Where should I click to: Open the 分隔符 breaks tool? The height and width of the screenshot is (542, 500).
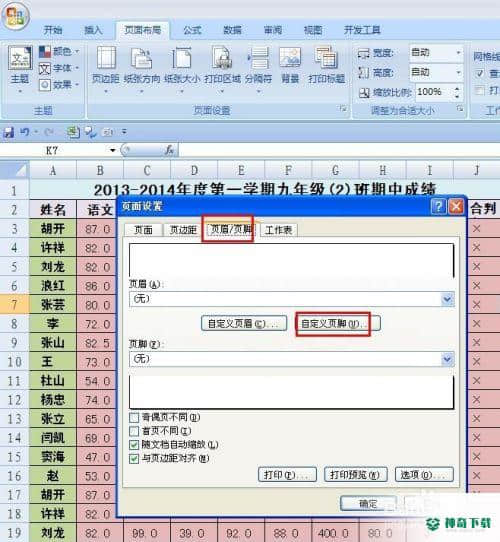coord(258,67)
